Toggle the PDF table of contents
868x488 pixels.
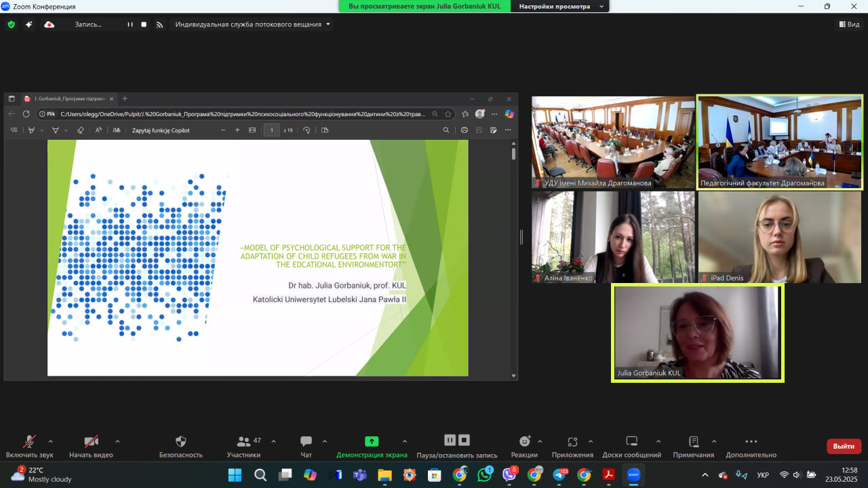(x=14, y=130)
